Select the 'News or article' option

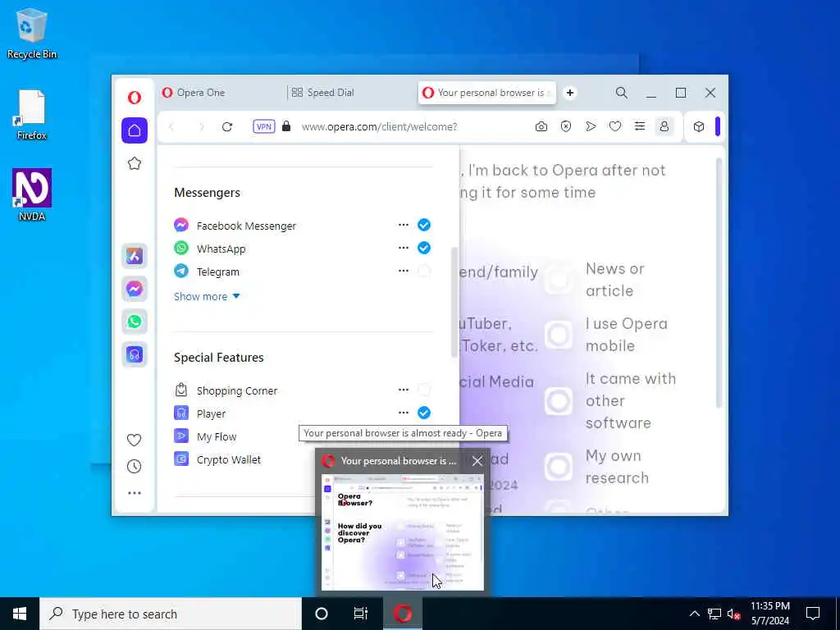[x=559, y=280]
